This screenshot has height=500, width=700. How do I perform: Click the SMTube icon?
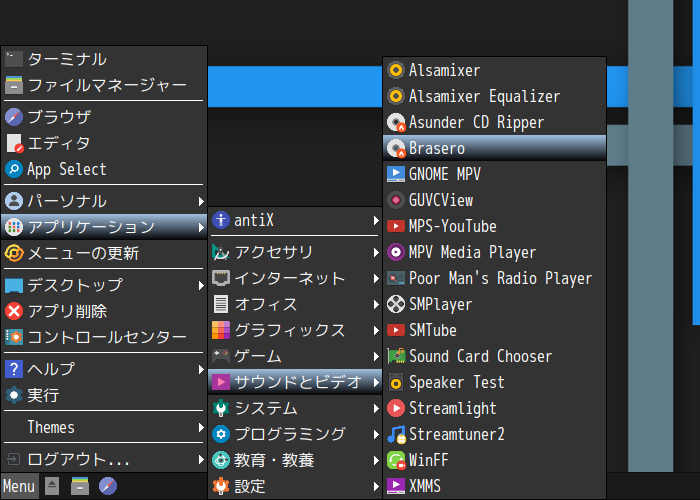tap(396, 330)
